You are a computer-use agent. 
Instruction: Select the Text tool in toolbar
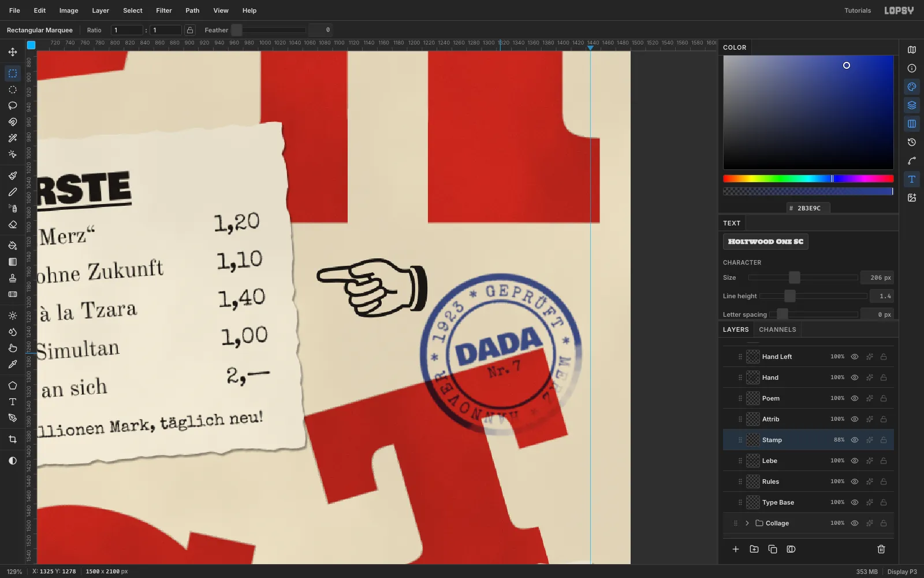point(13,402)
